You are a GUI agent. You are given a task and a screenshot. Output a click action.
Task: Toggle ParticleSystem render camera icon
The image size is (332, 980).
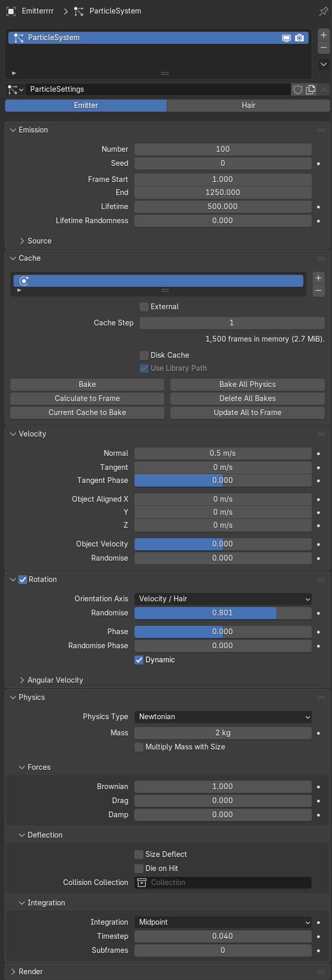[299, 38]
